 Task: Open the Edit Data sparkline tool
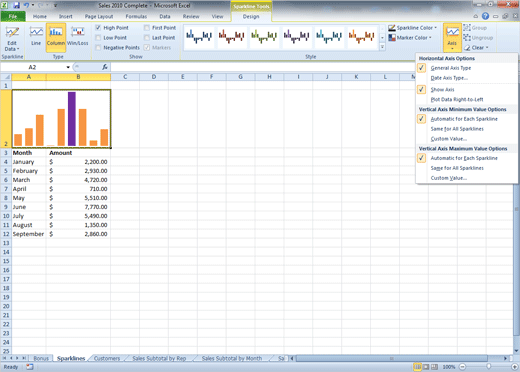coord(12,38)
